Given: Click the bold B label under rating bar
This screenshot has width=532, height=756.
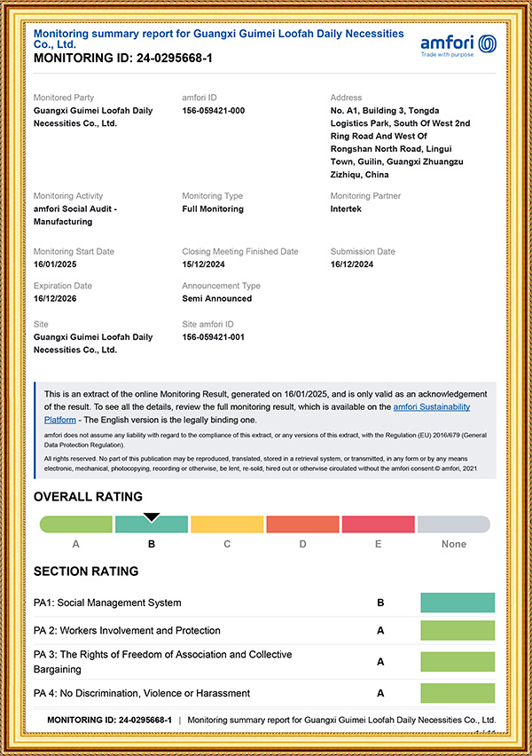Looking at the screenshot, I should click(152, 544).
